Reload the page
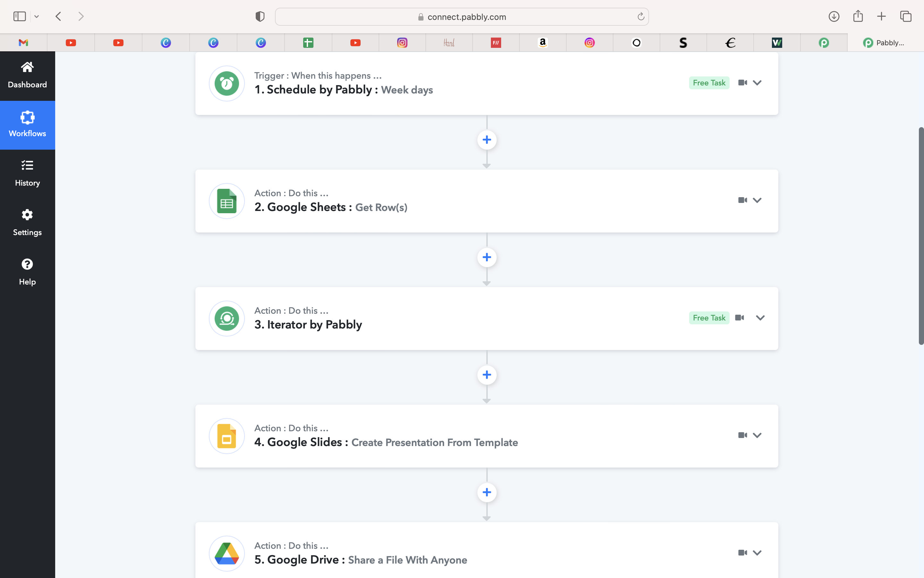 (x=641, y=16)
